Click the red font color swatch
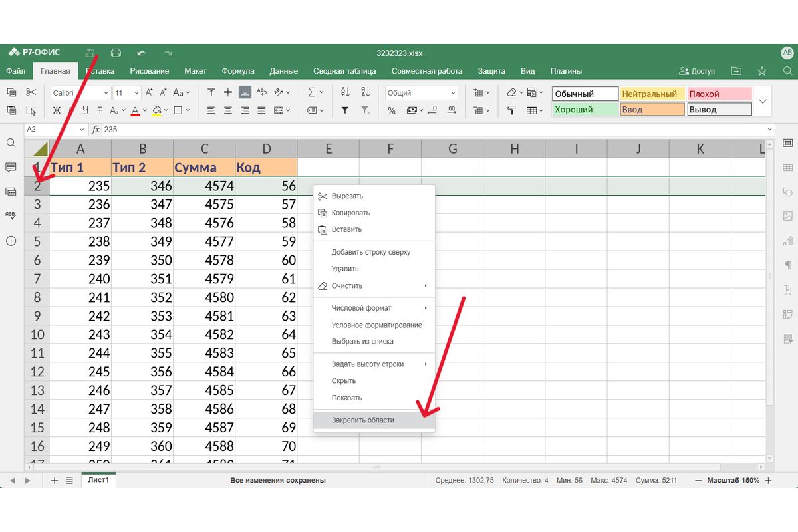The width and height of the screenshot is (798, 532). 134,110
